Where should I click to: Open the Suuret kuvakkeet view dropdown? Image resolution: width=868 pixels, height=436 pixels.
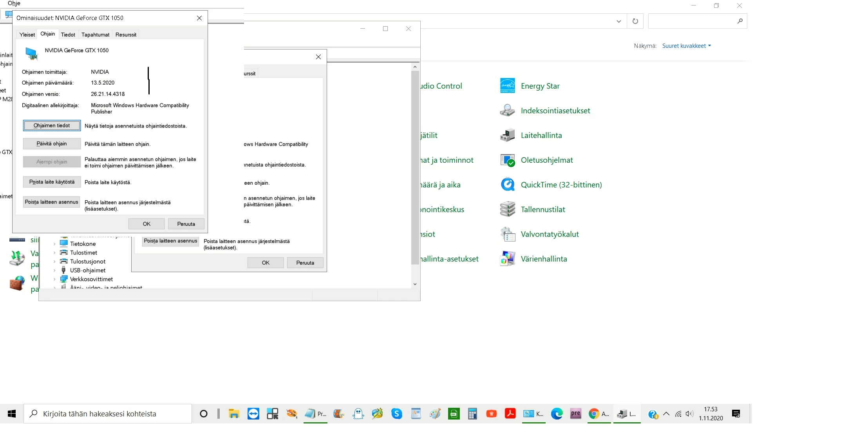tap(686, 46)
